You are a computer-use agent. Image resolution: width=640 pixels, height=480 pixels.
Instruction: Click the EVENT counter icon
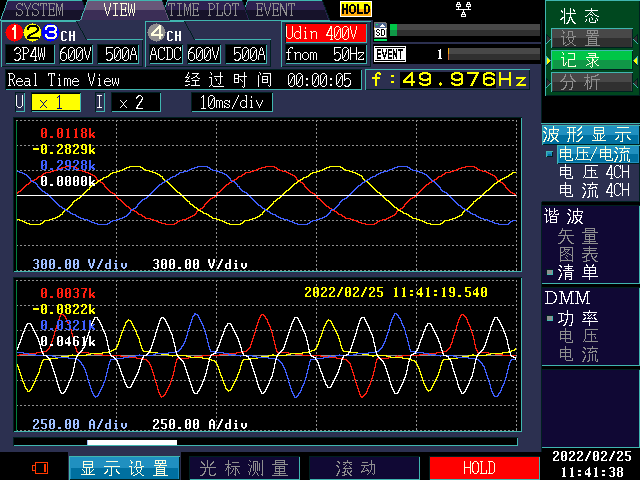tap(390, 54)
